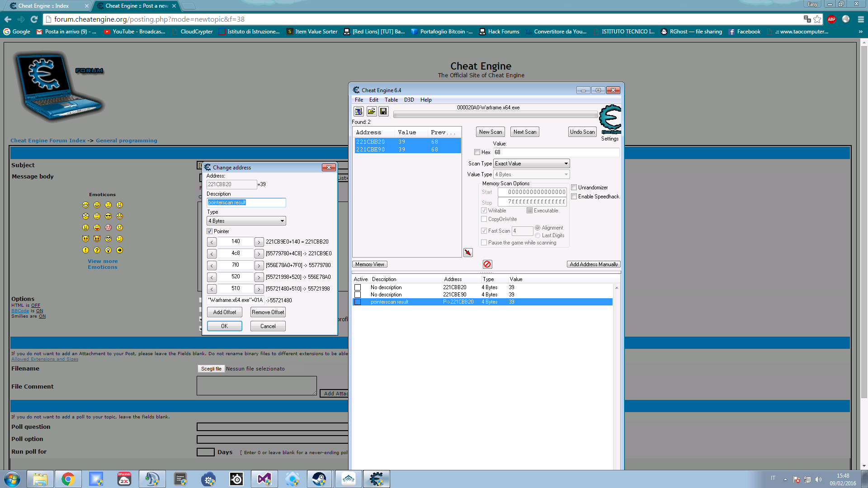The height and width of the screenshot is (488, 868).
Task: Click the Add Offset button
Action: (224, 312)
